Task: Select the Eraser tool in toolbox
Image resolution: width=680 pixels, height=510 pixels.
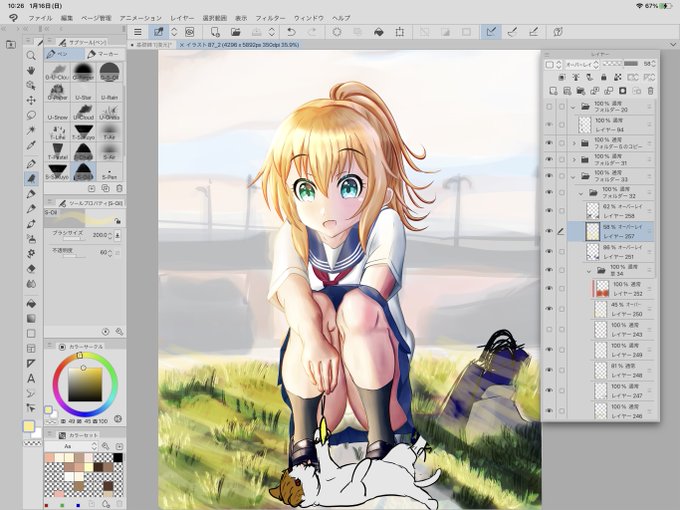Action: coord(31,269)
